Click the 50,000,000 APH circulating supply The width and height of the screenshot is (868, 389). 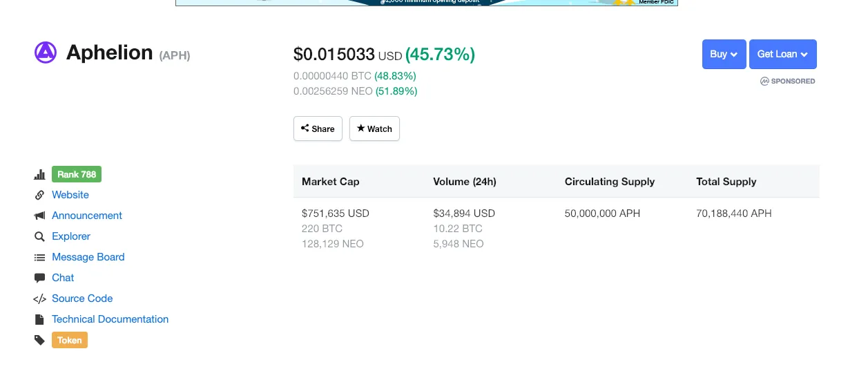point(603,214)
